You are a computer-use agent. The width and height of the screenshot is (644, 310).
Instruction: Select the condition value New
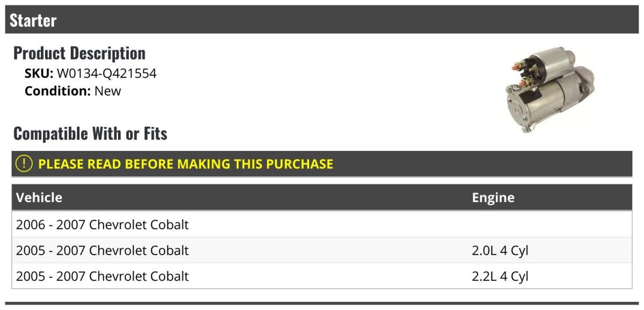[108, 91]
